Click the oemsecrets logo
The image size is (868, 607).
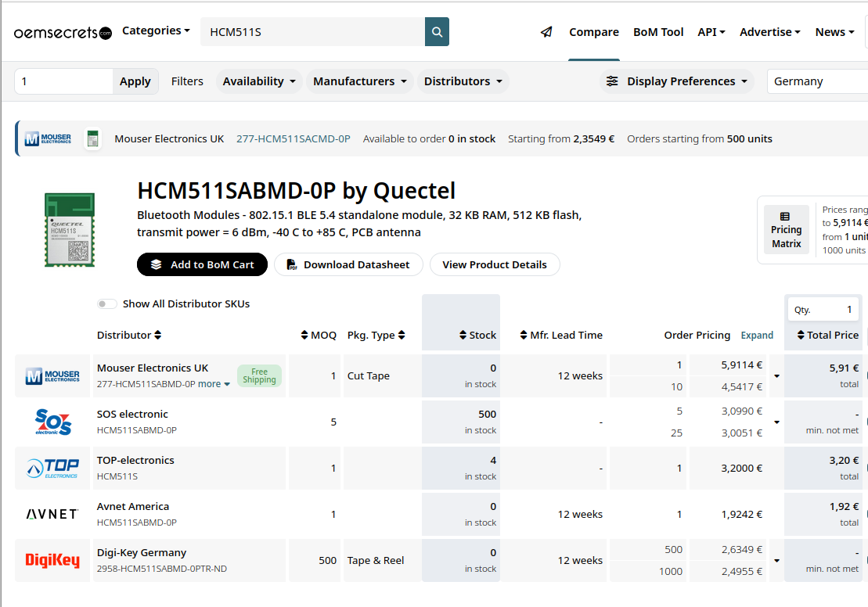63,33
